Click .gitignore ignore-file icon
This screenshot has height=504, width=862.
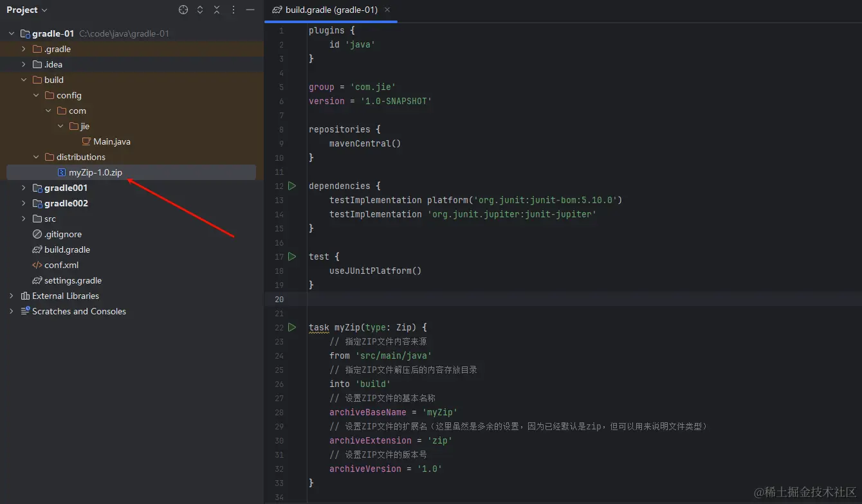point(37,234)
